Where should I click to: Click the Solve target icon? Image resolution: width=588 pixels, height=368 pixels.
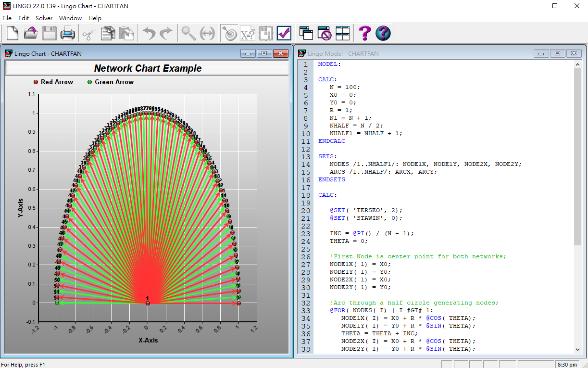229,33
